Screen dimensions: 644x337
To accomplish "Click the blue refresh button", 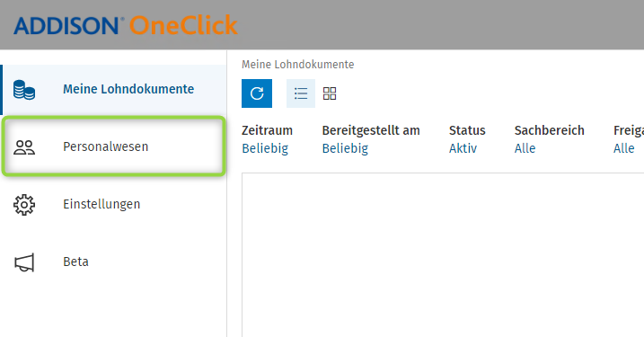I will (x=257, y=93).
